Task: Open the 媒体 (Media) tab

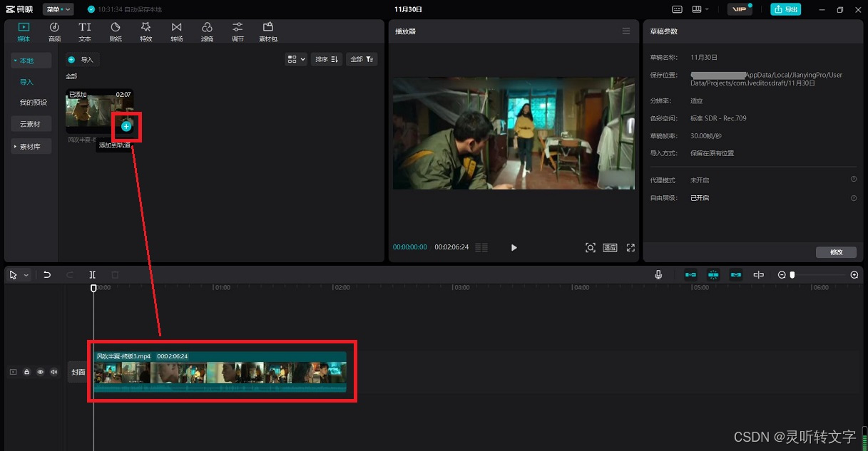Action: tap(24, 32)
